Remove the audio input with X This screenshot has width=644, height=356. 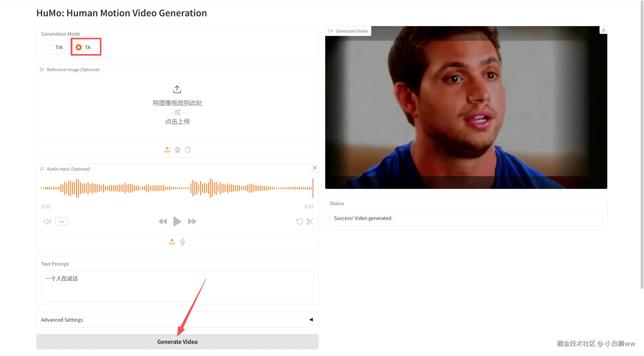click(x=315, y=168)
